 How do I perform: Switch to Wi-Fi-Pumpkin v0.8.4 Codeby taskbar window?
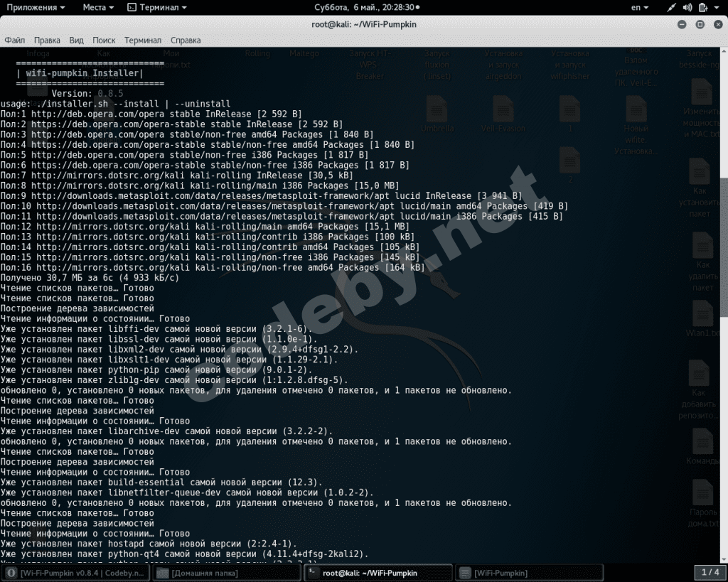pyautogui.click(x=75, y=573)
